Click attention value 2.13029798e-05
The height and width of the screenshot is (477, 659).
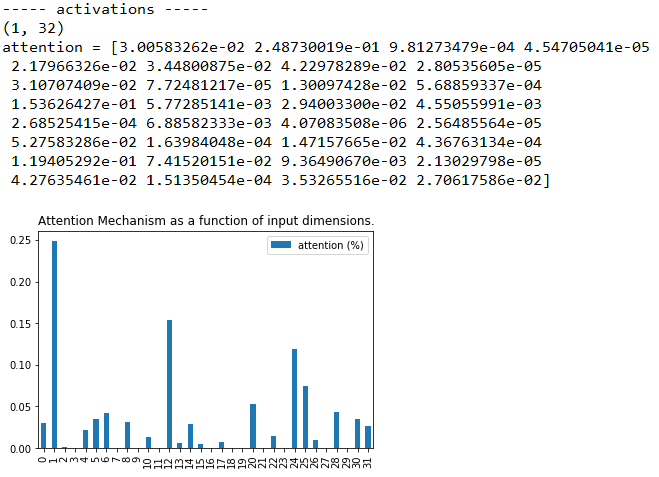tap(479, 161)
